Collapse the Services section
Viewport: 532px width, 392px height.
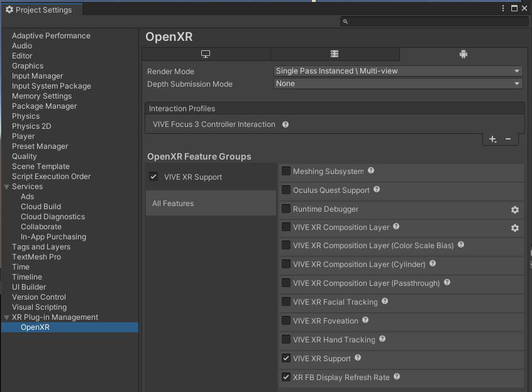[6, 187]
